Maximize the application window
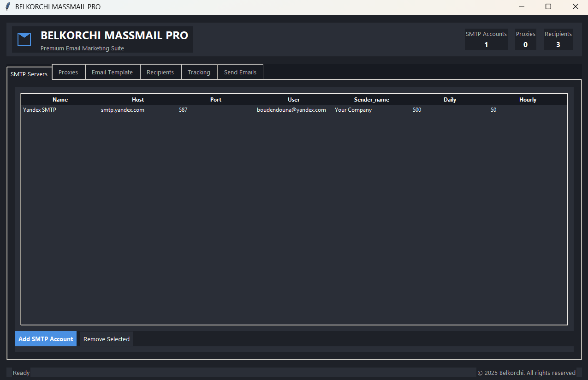588x380 pixels. coord(548,7)
